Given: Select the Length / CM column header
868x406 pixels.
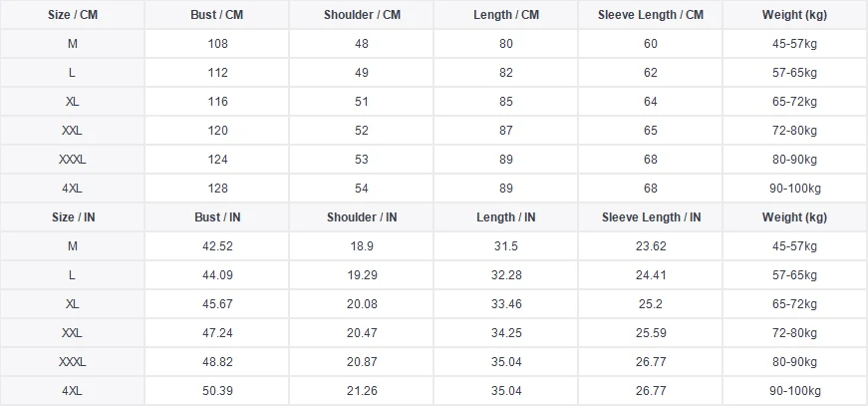Looking at the screenshot, I should click(x=506, y=15).
